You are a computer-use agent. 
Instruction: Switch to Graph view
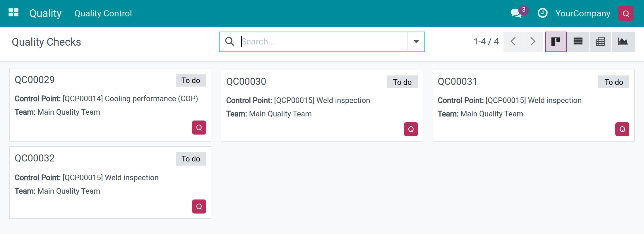[623, 42]
